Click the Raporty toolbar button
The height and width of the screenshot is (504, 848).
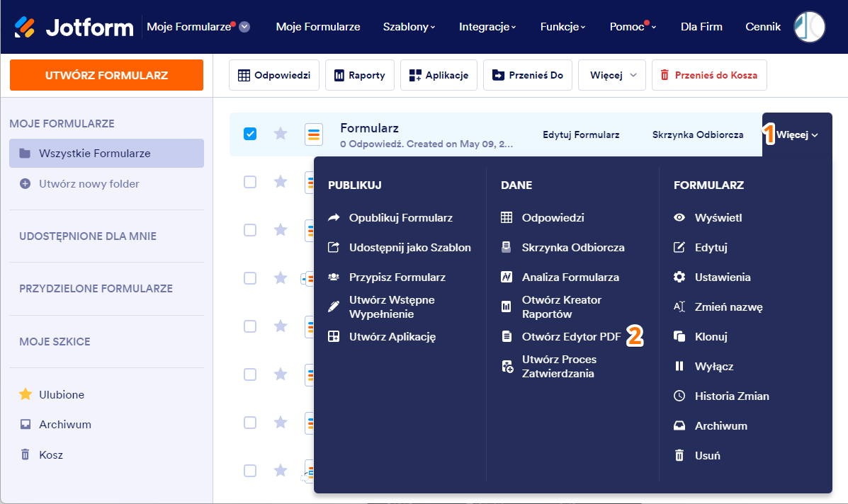pos(360,75)
